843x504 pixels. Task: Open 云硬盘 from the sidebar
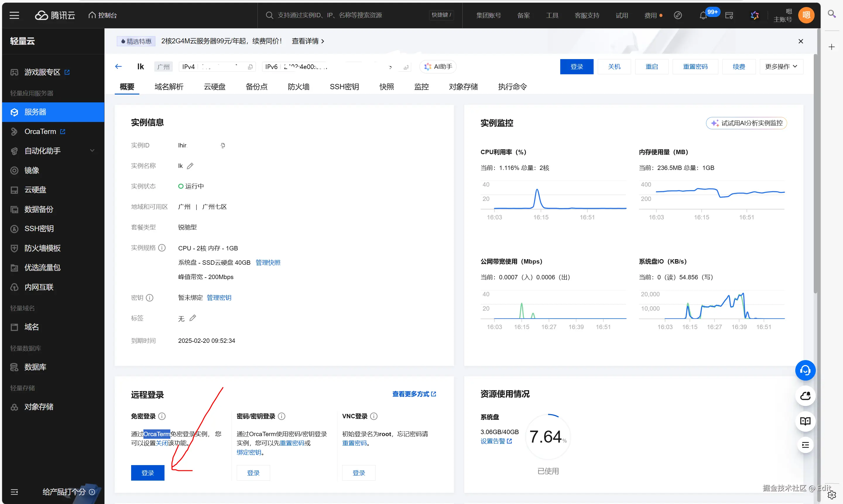pyautogui.click(x=35, y=190)
